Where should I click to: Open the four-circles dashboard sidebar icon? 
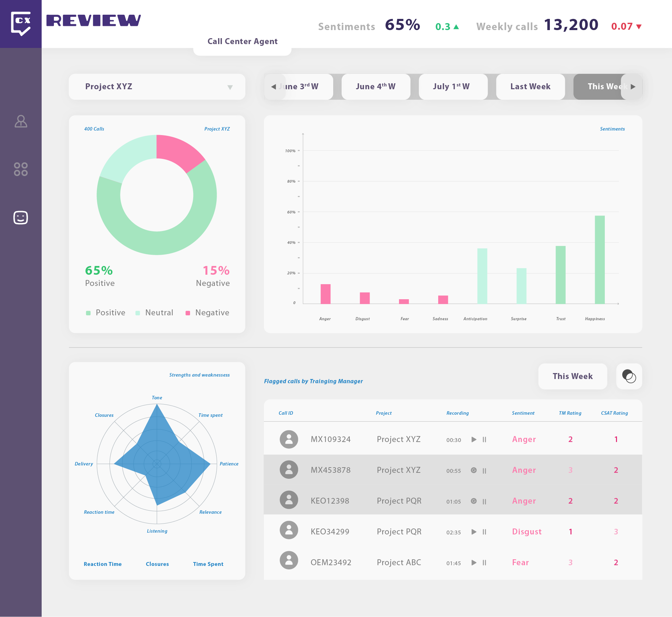pyautogui.click(x=21, y=169)
